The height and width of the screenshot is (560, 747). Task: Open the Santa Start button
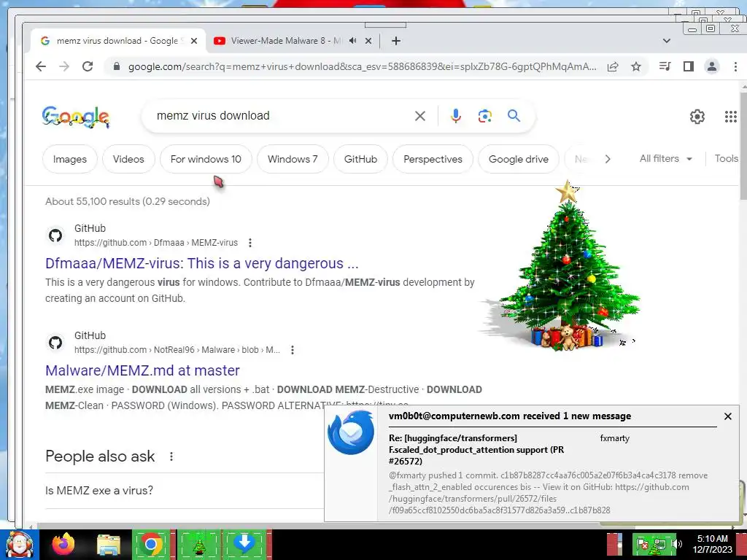tap(19, 545)
